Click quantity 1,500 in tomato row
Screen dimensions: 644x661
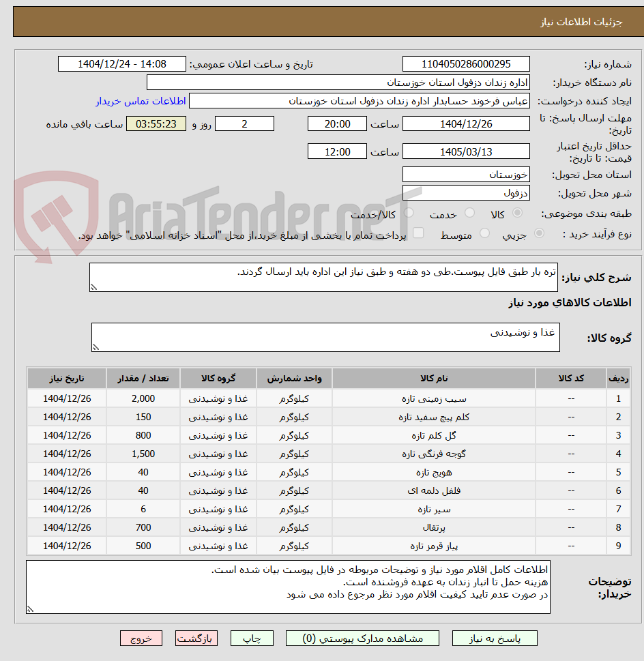(143, 454)
